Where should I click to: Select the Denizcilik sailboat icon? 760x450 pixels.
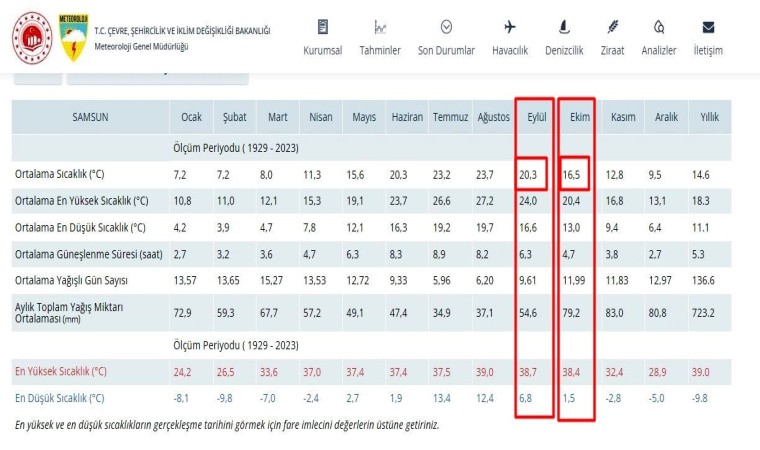tap(565, 27)
